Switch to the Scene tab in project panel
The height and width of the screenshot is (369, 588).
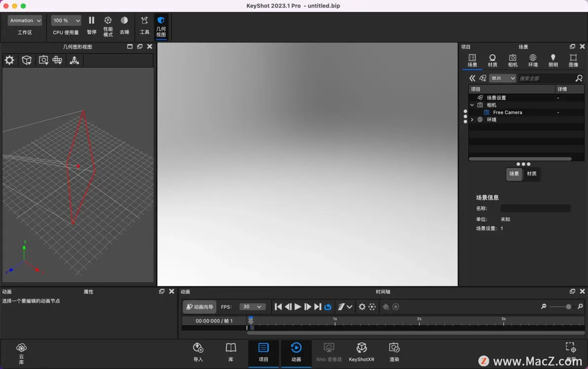coord(472,60)
